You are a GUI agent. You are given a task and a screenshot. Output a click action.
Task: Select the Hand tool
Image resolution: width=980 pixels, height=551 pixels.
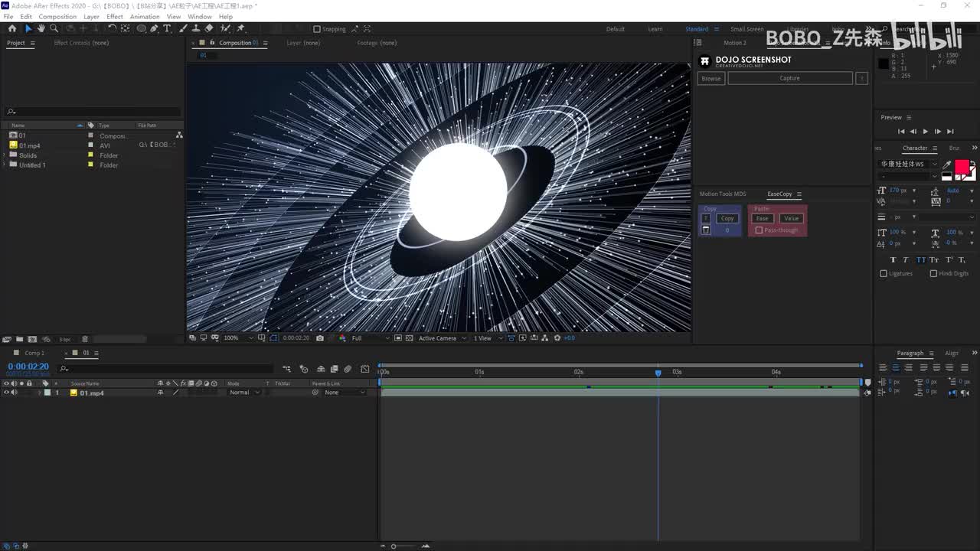[41, 28]
